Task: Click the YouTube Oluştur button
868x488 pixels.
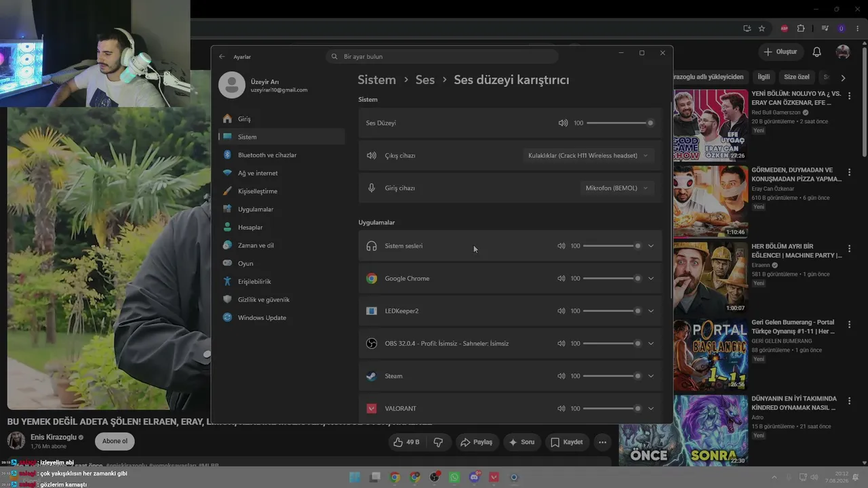Action: tap(780, 52)
